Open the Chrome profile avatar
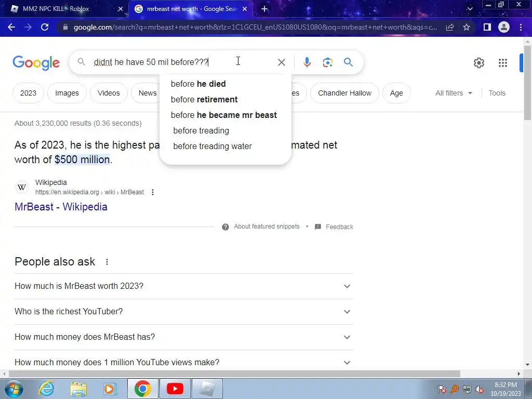532x399 pixels. pos(504,27)
